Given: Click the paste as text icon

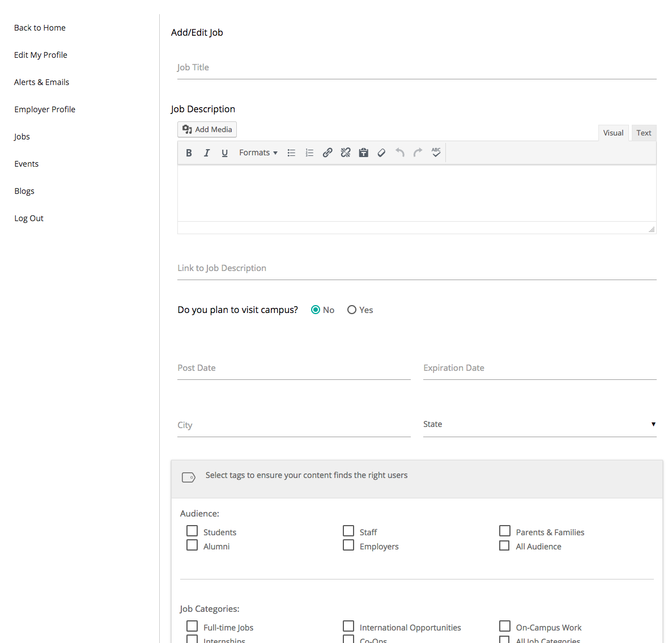Looking at the screenshot, I should click(364, 153).
